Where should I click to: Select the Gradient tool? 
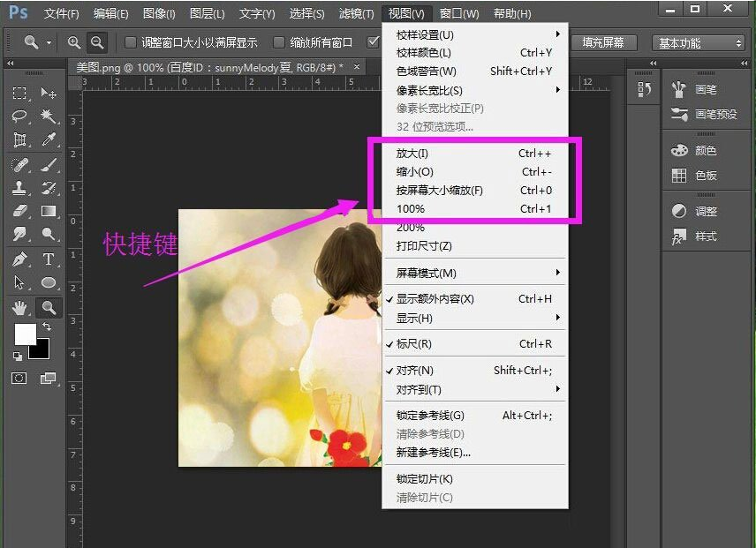pyautogui.click(x=49, y=211)
